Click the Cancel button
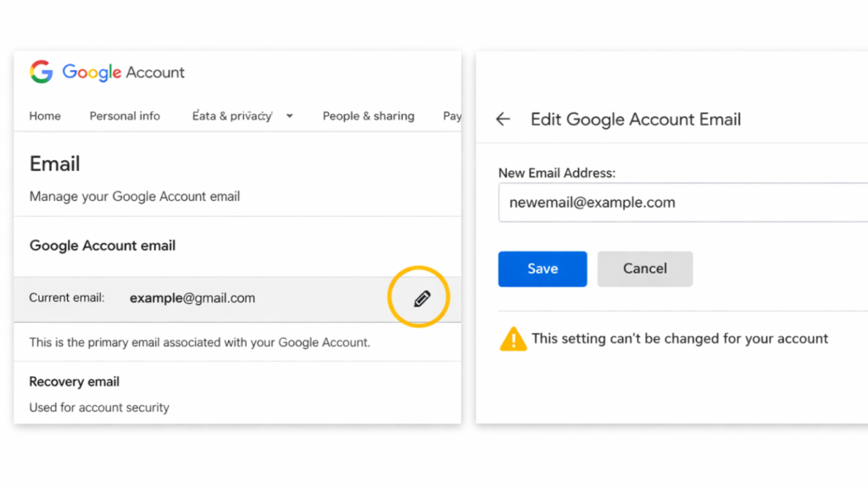This screenshot has width=868, height=488. [645, 269]
